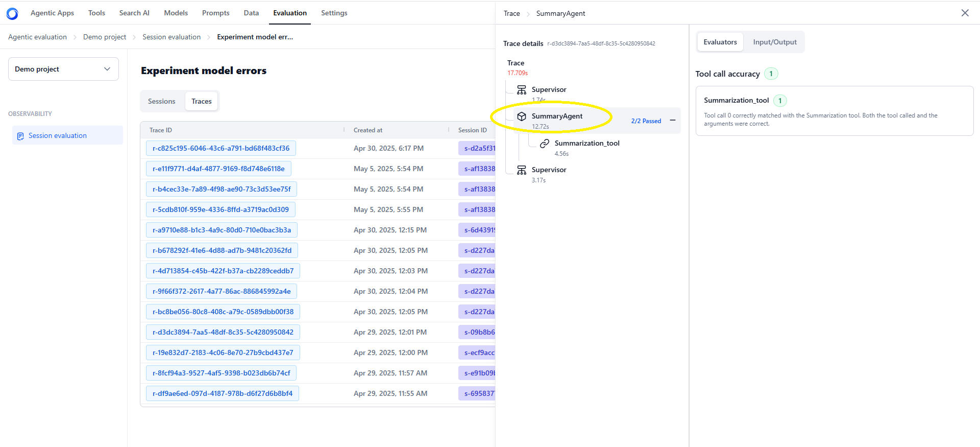Open trace r-8fcf94a3-9527-4af5-9398-b023db6b74cf
980x447 pixels.
pos(222,373)
